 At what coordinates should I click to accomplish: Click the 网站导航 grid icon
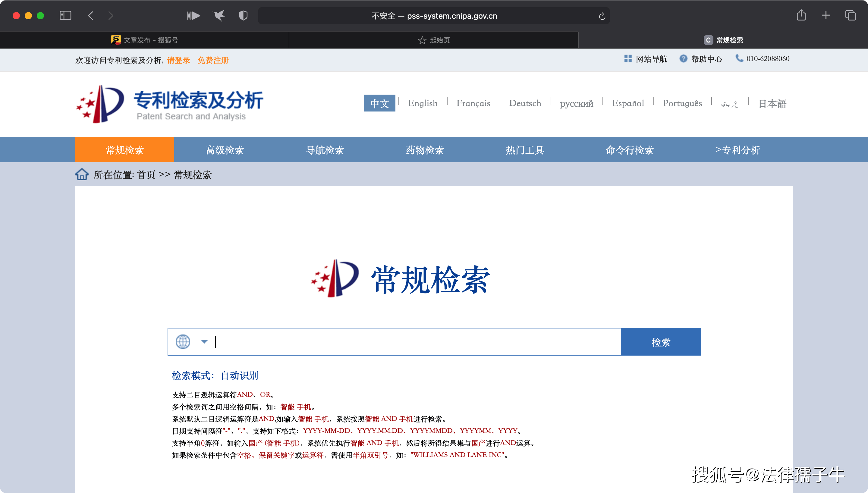tap(628, 58)
